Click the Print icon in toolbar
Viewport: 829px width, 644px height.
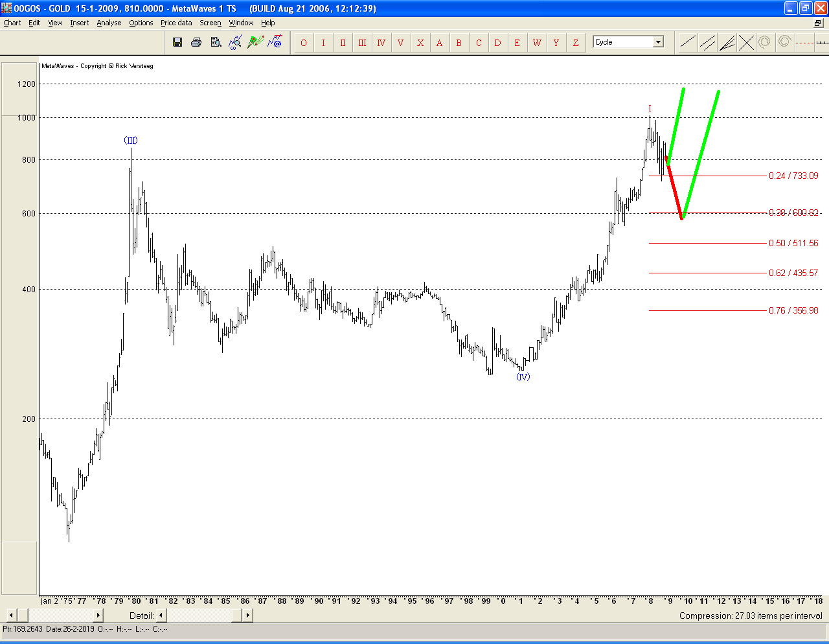coord(196,43)
